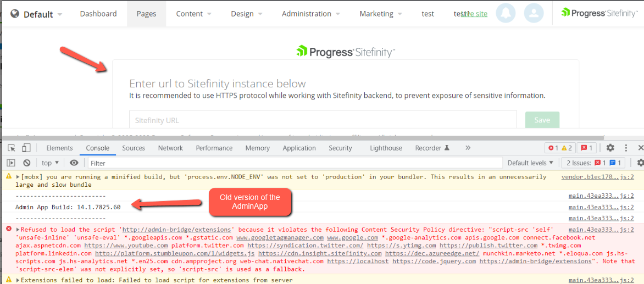Click the notifications bell icon
This screenshot has width=644, height=284.
click(x=506, y=14)
